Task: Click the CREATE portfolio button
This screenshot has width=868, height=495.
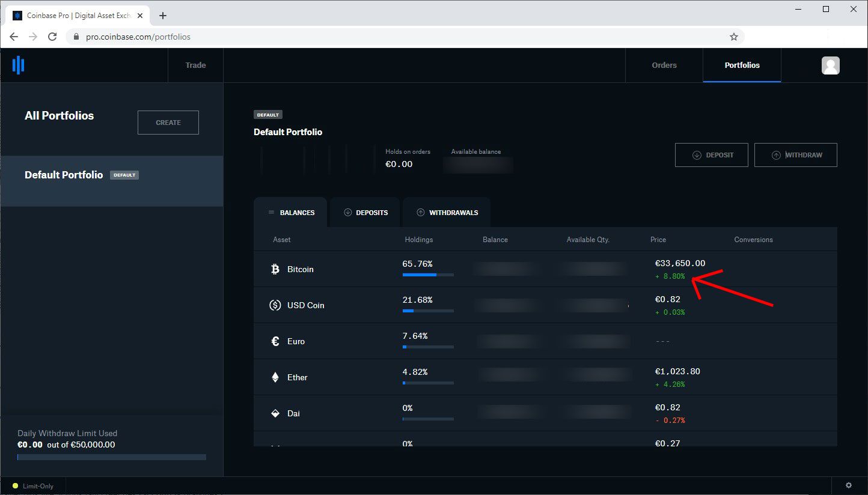Action: [168, 122]
